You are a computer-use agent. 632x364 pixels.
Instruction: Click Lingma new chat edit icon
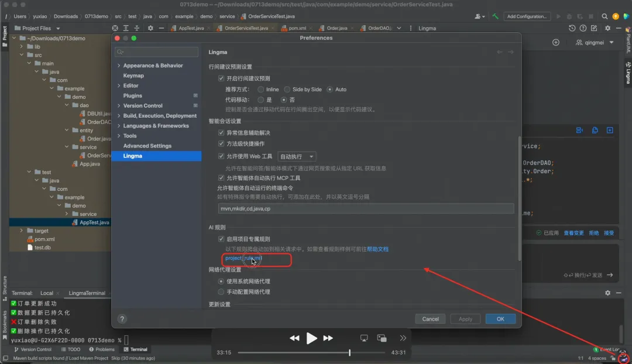point(594,28)
